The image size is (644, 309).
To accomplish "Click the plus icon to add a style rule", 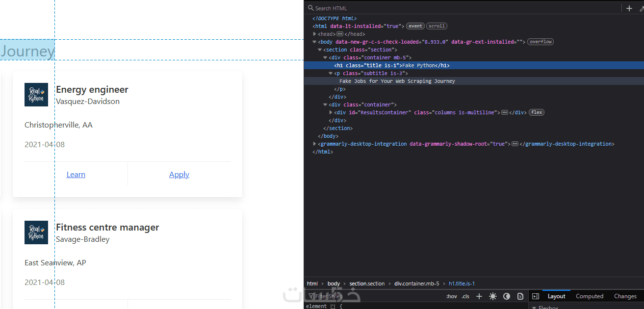I will 479,296.
